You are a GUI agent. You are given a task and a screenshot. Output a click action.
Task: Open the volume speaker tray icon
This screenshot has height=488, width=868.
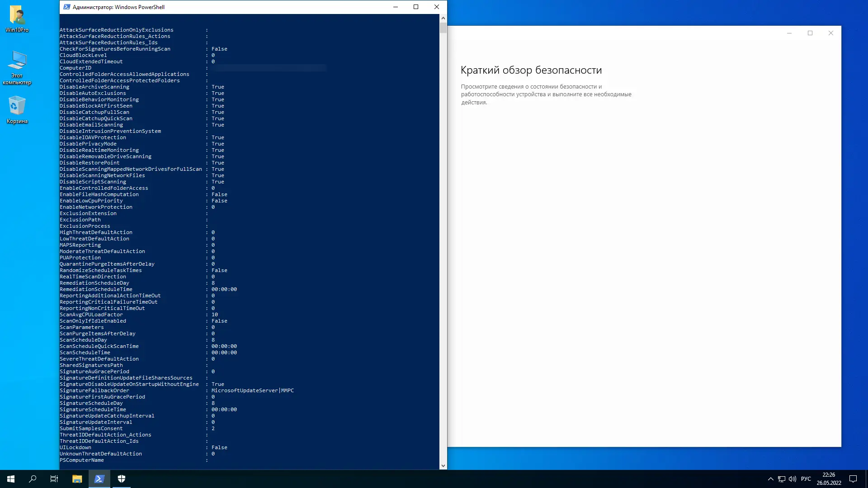pyautogui.click(x=792, y=479)
